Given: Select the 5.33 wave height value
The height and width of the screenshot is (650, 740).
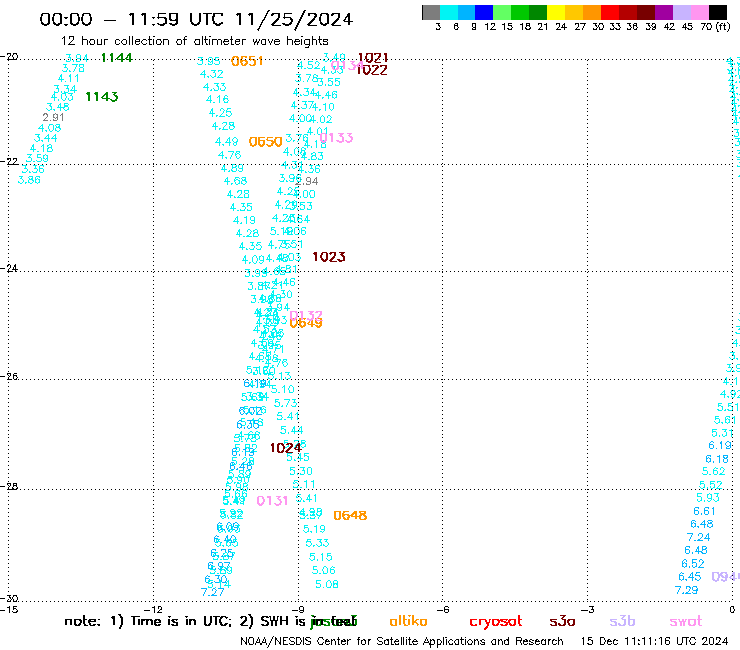Looking at the screenshot, I should click(x=317, y=543).
